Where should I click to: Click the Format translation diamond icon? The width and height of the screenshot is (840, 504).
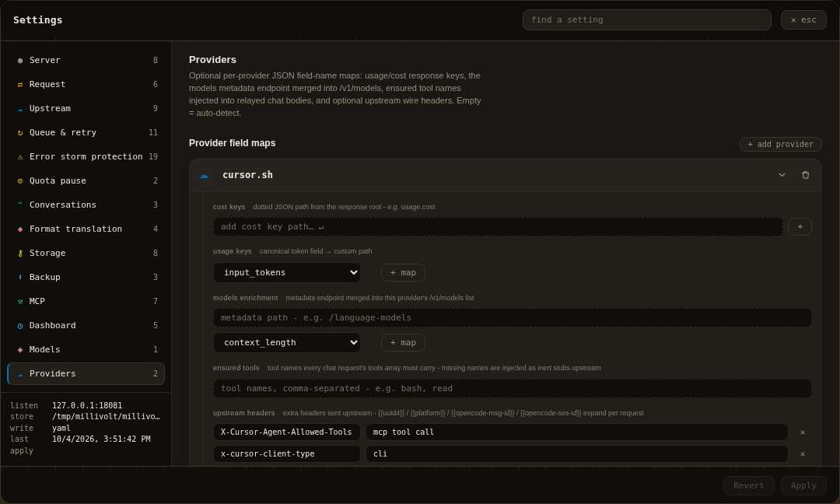(19, 229)
